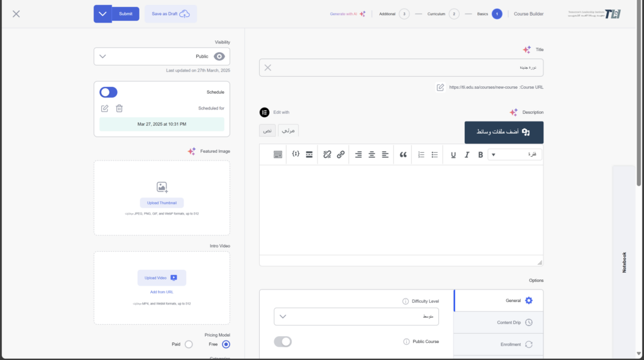Apply italic formatting in the editor
This screenshot has height=360, width=644.
coord(467,155)
